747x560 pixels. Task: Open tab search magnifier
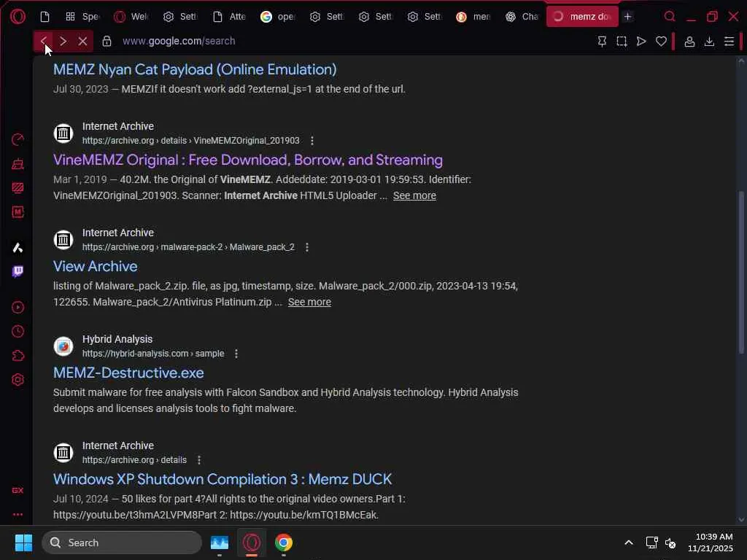coord(670,17)
